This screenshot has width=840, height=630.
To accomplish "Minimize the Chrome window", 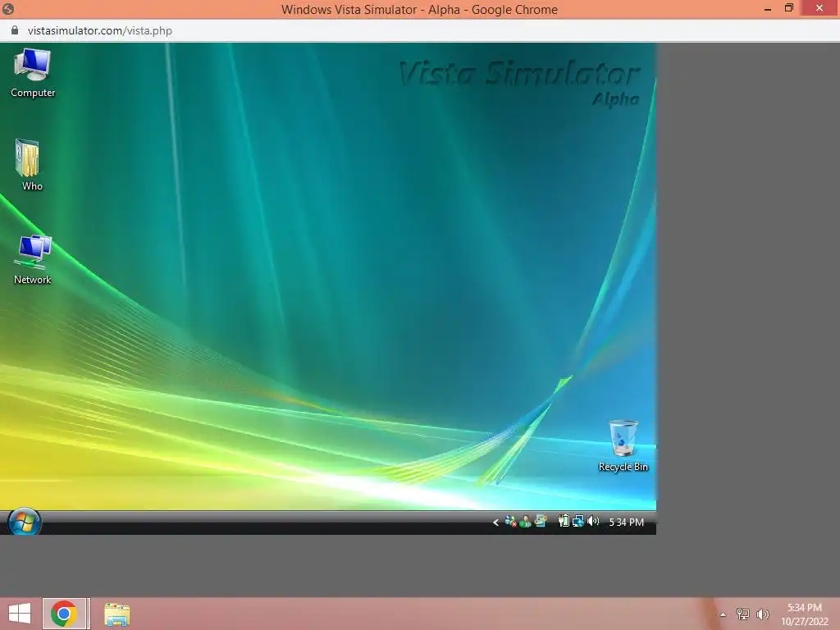I will (x=767, y=8).
